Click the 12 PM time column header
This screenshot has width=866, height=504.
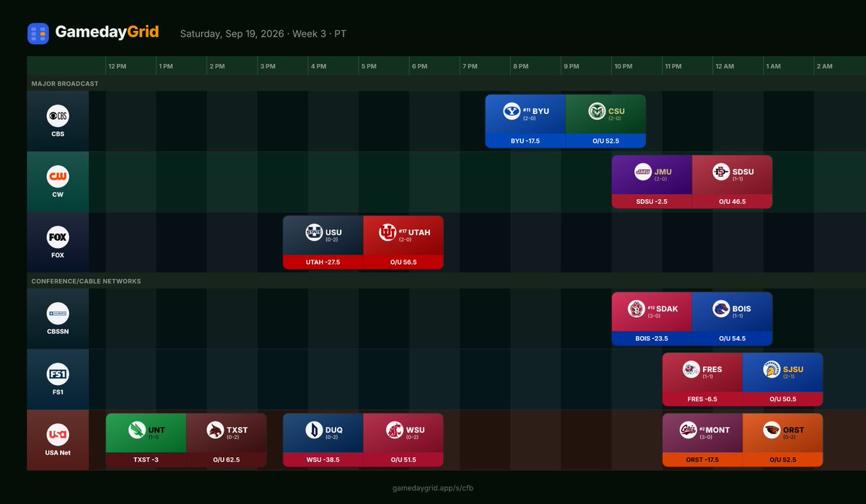click(117, 66)
